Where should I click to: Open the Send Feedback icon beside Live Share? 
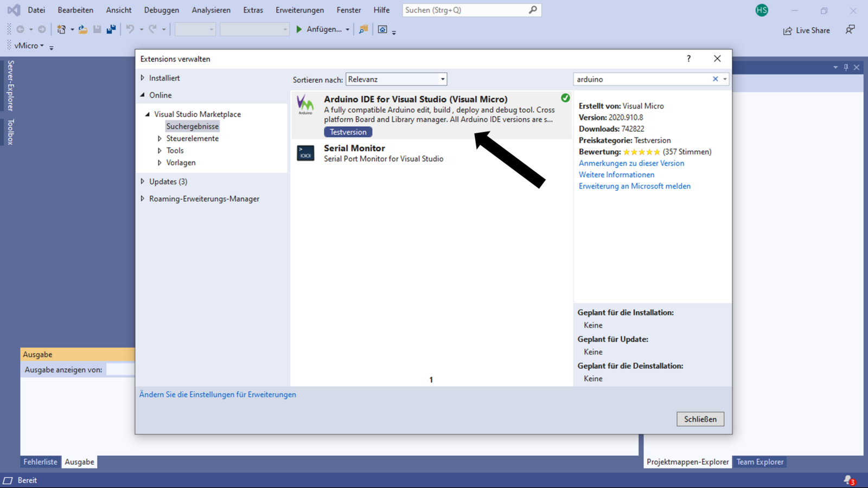click(850, 30)
